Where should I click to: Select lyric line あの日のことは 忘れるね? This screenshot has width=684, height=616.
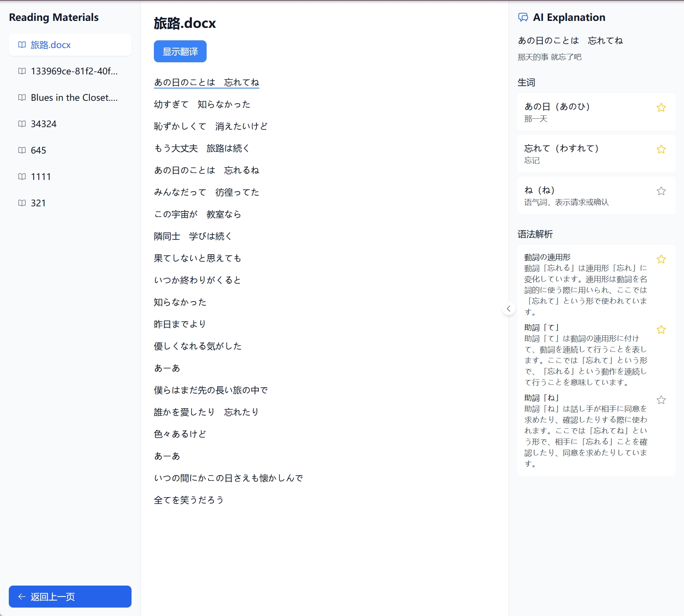[x=207, y=170]
